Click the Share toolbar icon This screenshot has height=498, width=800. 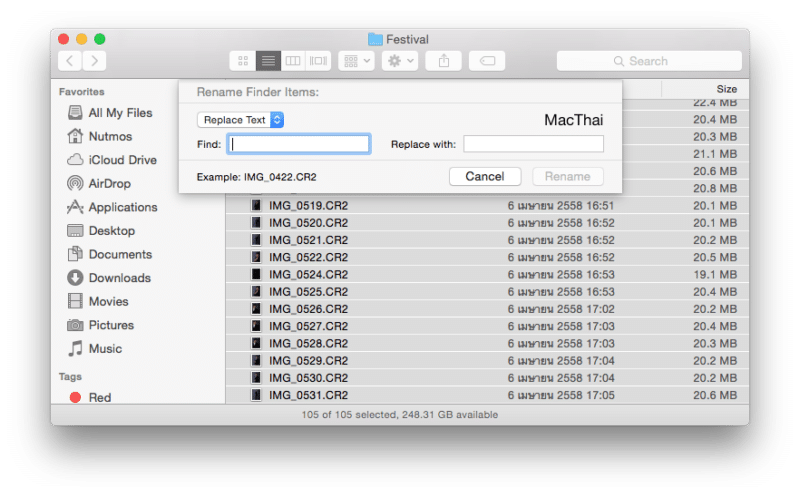(x=444, y=61)
